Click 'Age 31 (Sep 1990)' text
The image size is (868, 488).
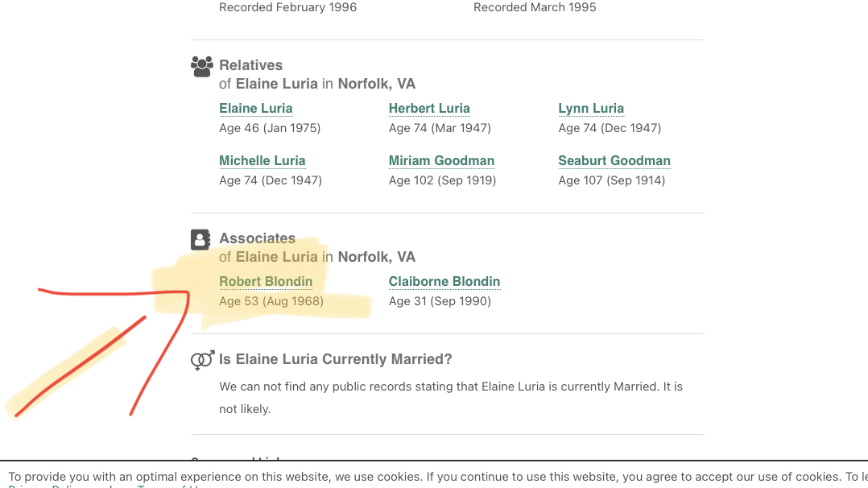point(440,301)
